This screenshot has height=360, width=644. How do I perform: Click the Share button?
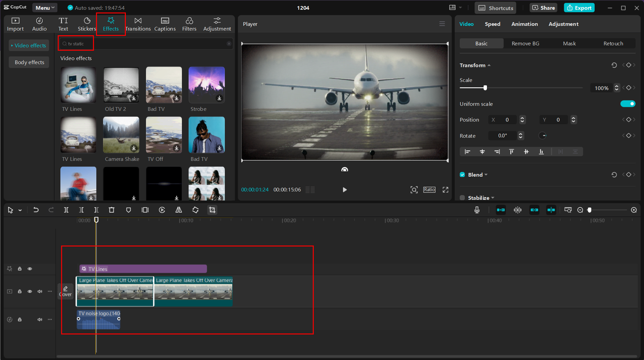click(543, 8)
